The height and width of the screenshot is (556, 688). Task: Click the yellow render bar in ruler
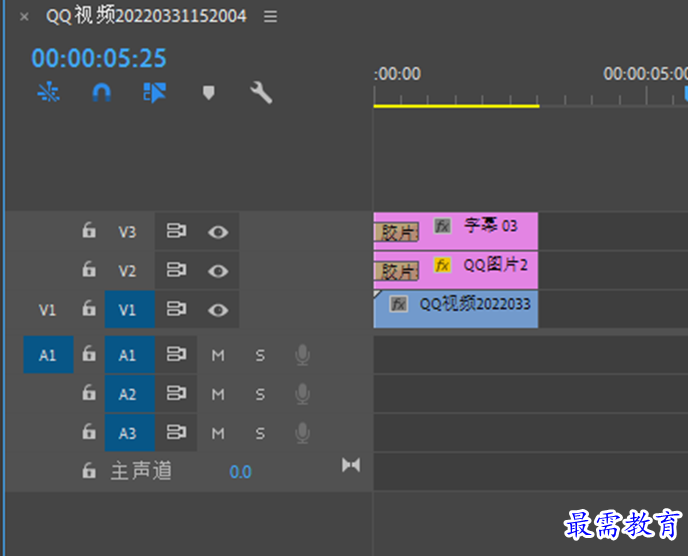pyautogui.click(x=456, y=106)
